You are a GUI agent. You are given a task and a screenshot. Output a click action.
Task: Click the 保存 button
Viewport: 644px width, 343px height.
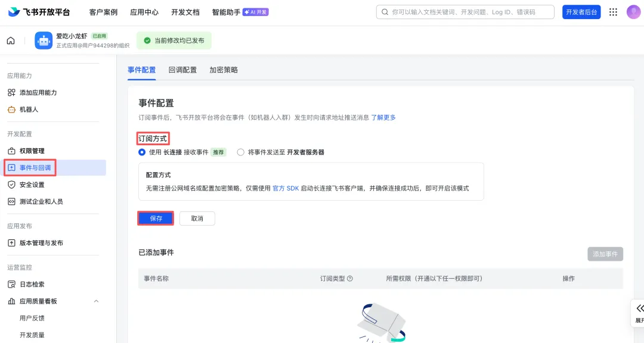click(x=156, y=219)
